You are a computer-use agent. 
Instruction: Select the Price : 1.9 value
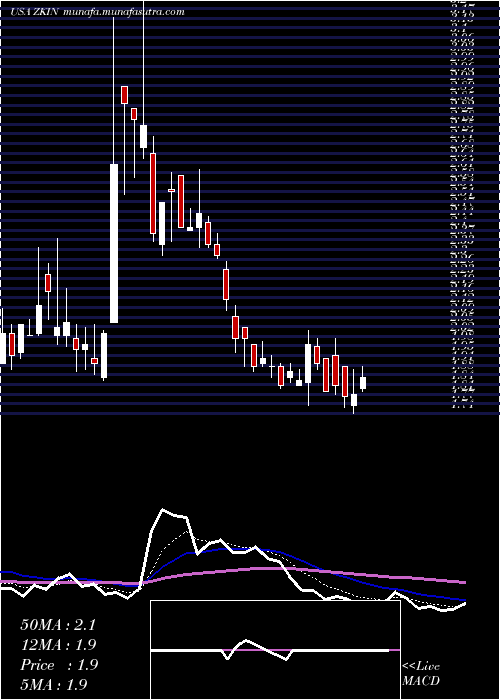pyautogui.click(x=59, y=665)
